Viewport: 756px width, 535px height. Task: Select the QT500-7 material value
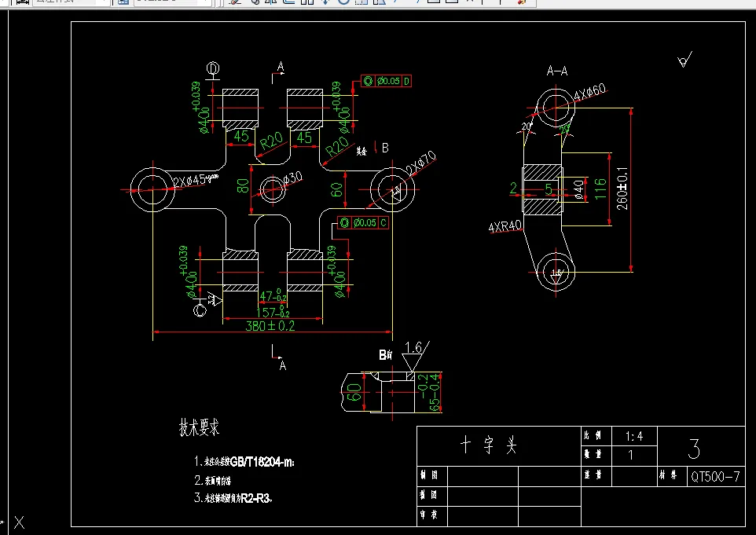(x=715, y=477)
